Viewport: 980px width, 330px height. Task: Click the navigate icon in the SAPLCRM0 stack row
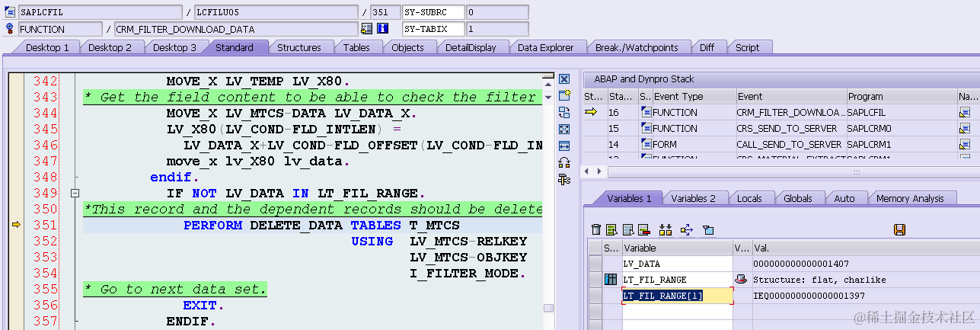pyautogui.click(x=966, y=128)
